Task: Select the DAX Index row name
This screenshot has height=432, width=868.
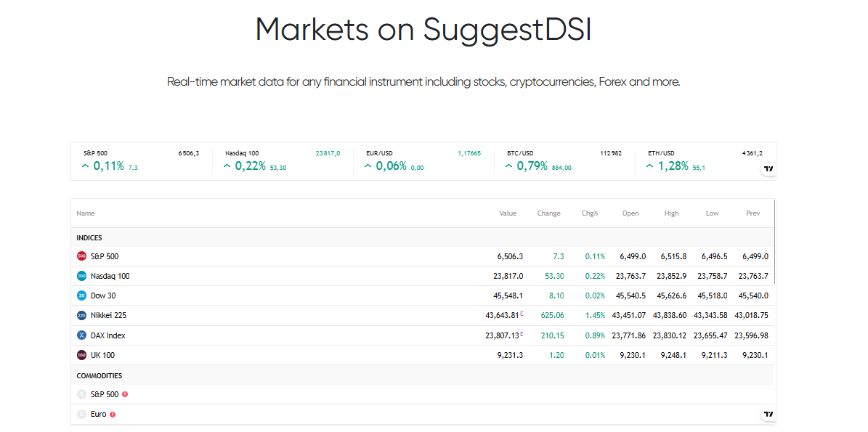Action: pos(108,335)
